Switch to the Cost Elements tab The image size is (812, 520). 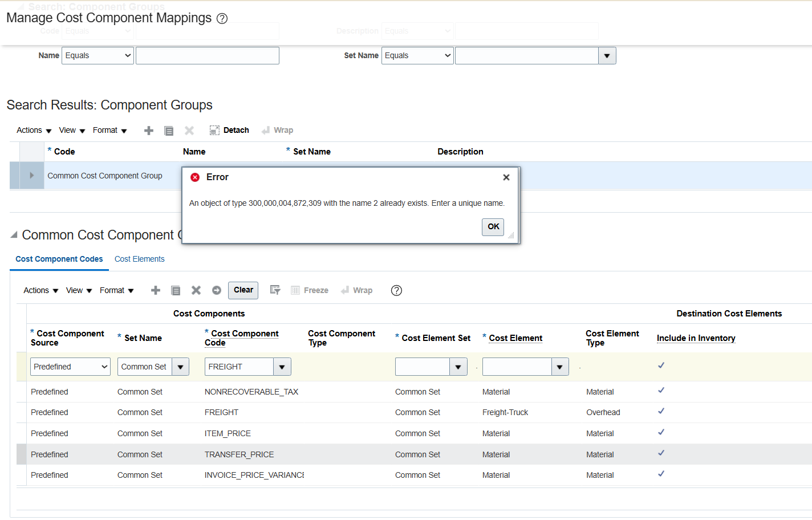click(x=139, y=259)
